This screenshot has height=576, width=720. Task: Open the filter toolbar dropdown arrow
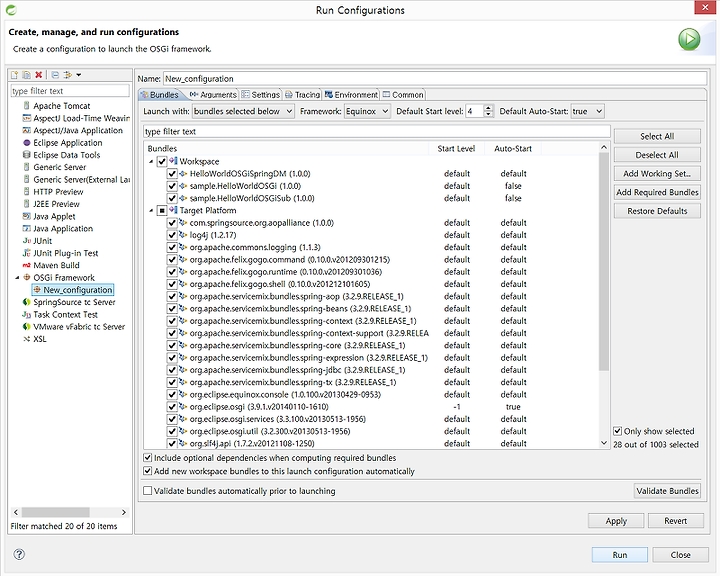(79, 75)
